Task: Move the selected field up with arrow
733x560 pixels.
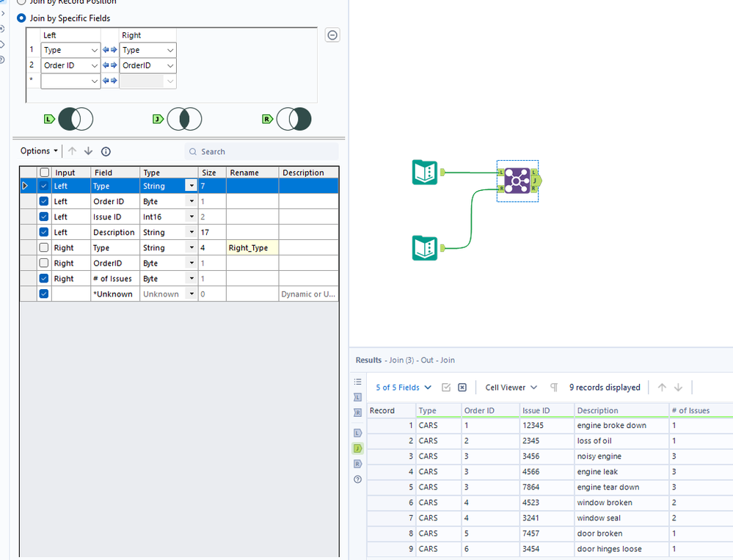Action: [72, 151]
